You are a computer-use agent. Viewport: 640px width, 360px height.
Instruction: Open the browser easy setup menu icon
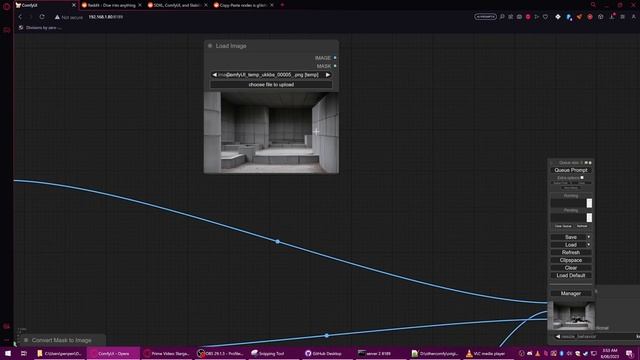[x=622, y=17]
